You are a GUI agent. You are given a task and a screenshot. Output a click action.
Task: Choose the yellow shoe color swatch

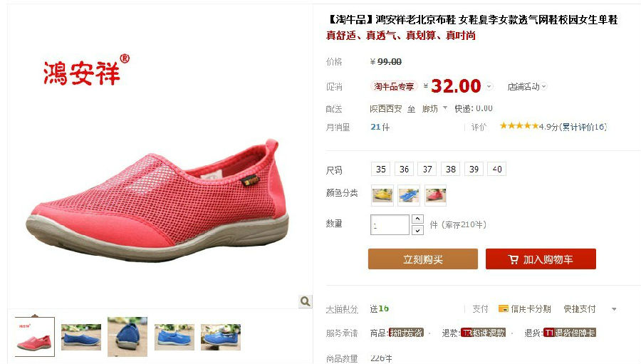[382, 195]
